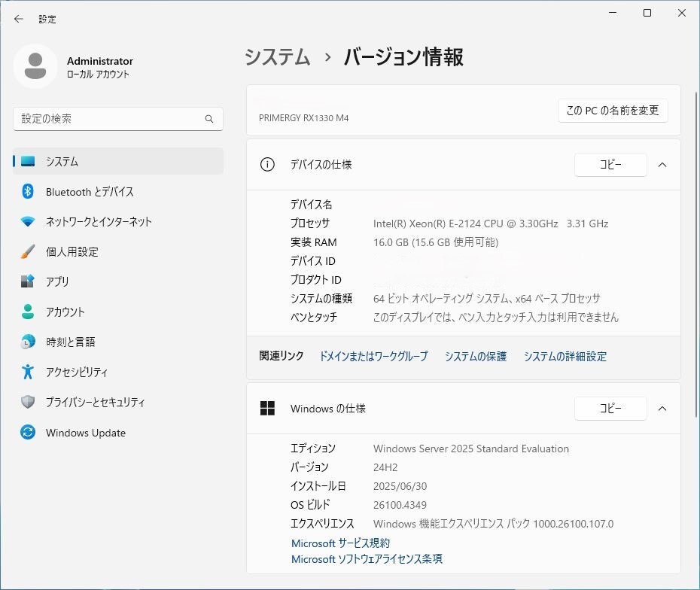Click the 64 ビット system type value
The height and width of the screenshot is (590, 700).
486,298
